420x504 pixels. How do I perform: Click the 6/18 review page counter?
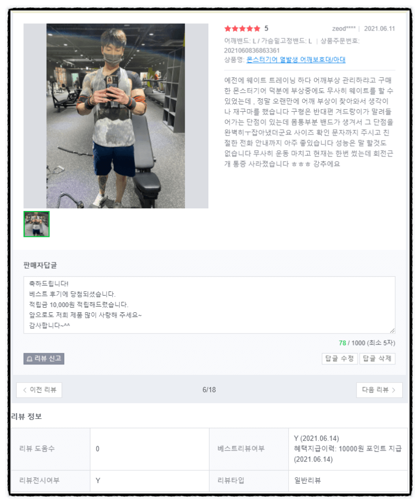click(209, 390)
